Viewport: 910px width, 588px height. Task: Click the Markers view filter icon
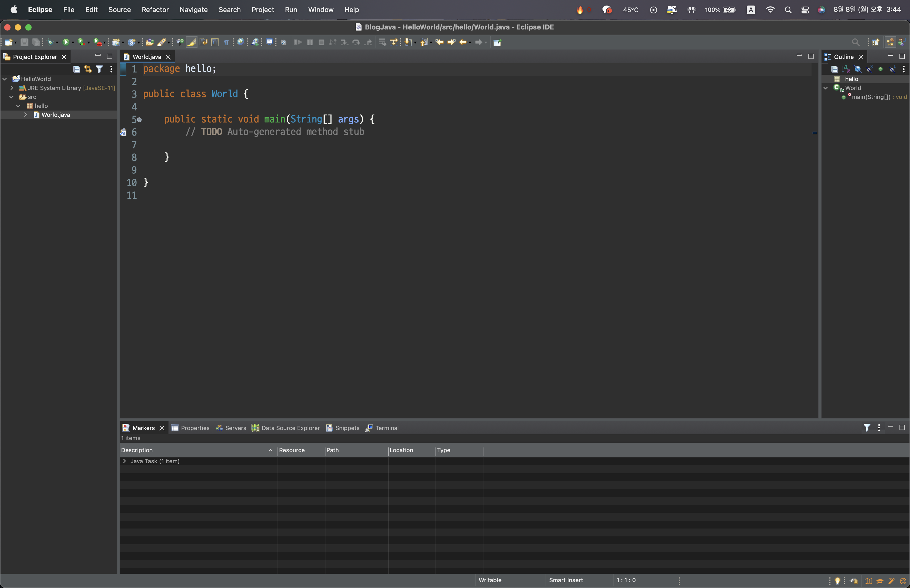tap(867, 428)
